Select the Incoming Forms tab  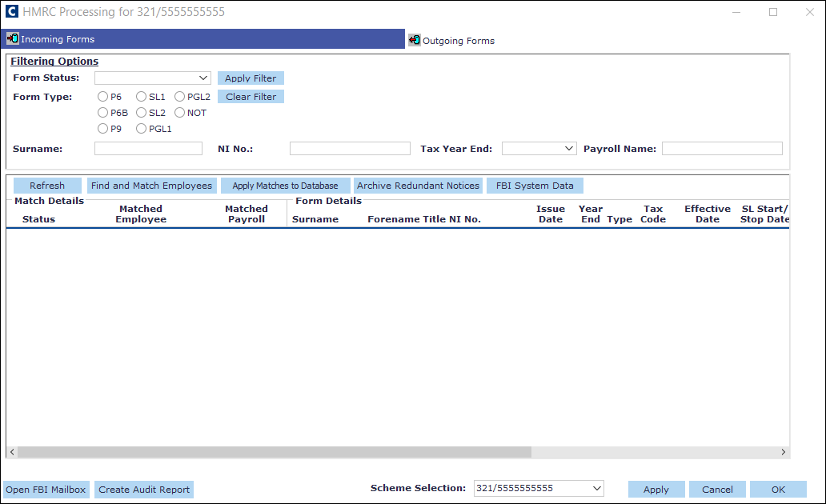click(202, 39)
